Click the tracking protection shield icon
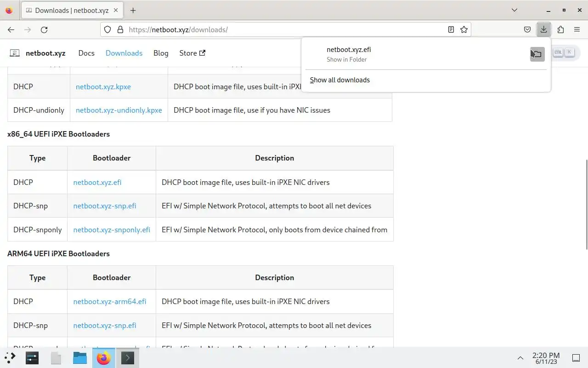Screen dimensions: 588x368 click(107, 29)
